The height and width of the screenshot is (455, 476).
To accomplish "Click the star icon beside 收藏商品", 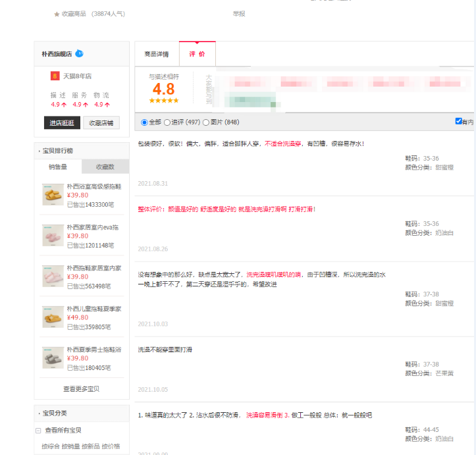I will 57,14.
